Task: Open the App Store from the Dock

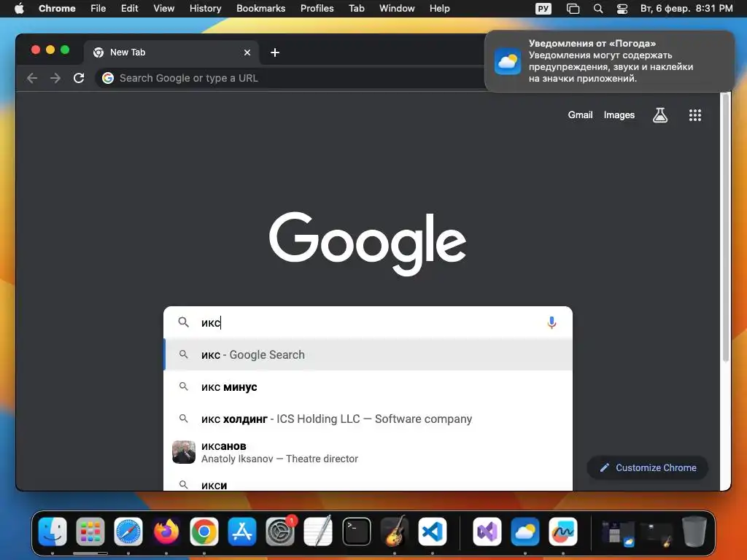Action: (242, 532)
